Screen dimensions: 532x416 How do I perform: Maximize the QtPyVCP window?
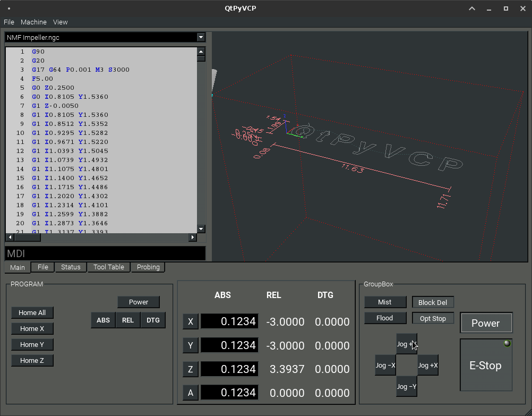[506, 9]
